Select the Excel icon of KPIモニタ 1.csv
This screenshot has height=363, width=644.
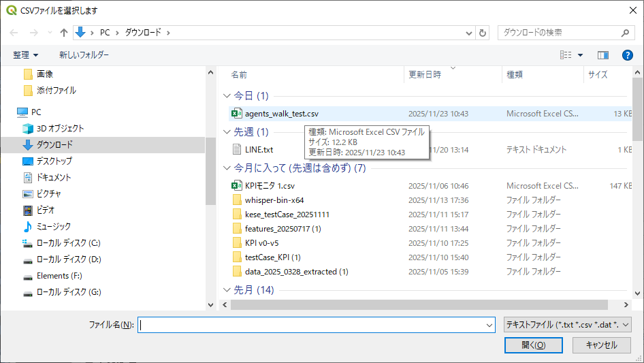coord(237,186)
